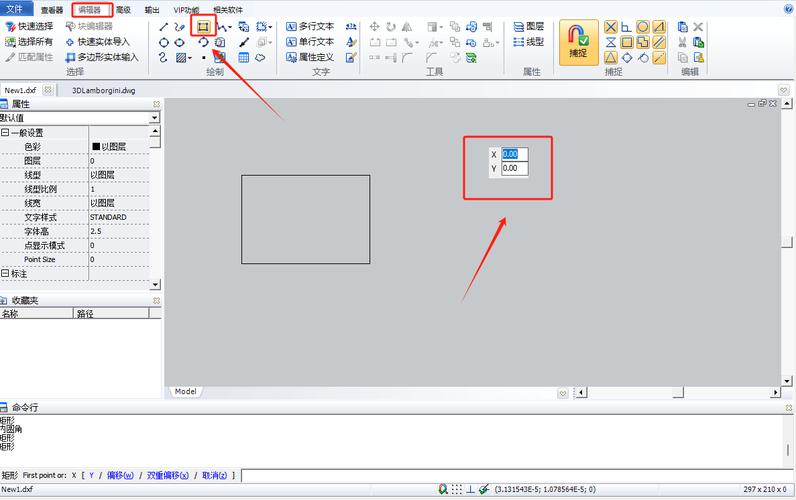796x500 pixels.
Task: Switch to the VIP功能 tab
Action: [x=186, y=10]
